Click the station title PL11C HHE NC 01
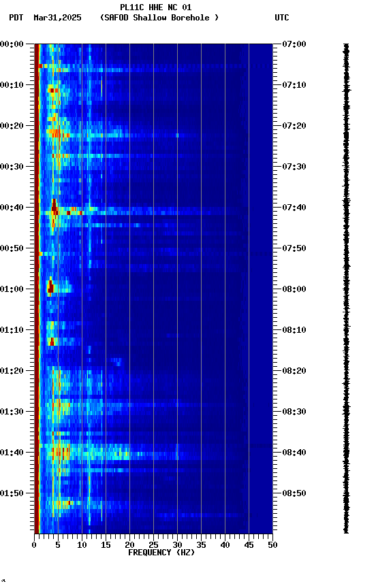Image resolution: width=376 pixels, height=588 pixels. coord(156,7)
